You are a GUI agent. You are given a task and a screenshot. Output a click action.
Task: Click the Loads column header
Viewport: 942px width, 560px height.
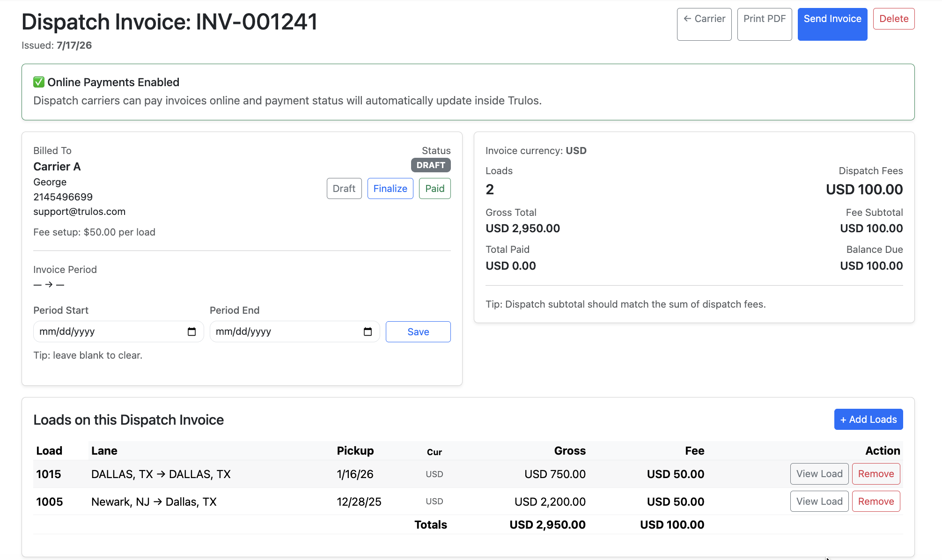pos(49,451)
